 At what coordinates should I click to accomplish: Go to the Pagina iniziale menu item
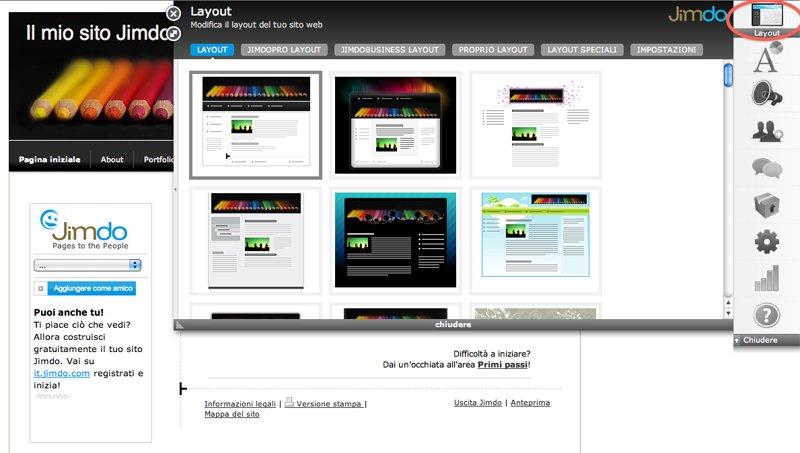tap(49, 159)
